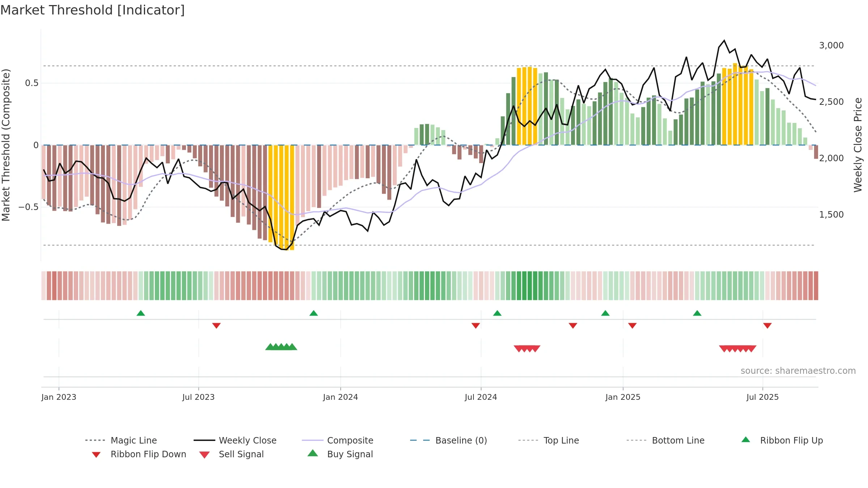Click the first Ribbon Flip Up marker in 2023
Screen dimensions: 868x488
click(x=141, y=313)
